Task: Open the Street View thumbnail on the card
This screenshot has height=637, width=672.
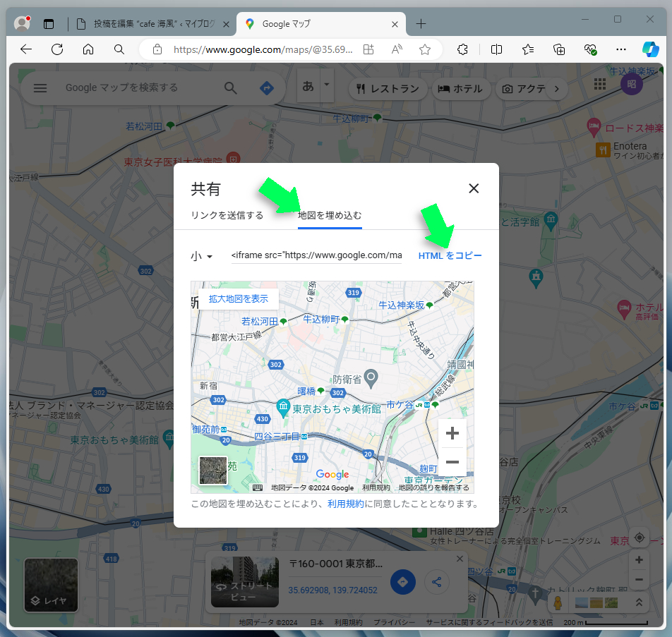Action: tap(245, 582)
